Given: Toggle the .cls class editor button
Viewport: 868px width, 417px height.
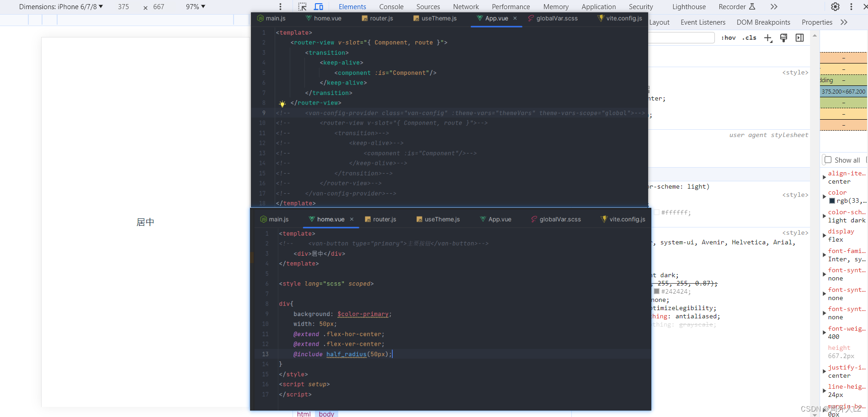Looking at the screenshot, I should click(x=749, y=38).
